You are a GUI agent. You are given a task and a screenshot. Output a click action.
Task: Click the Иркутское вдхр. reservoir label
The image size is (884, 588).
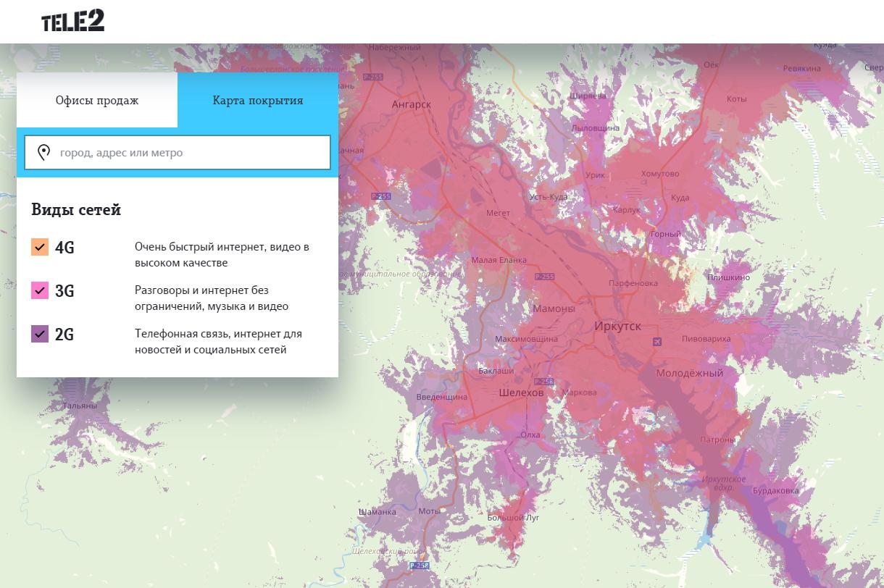723,483
